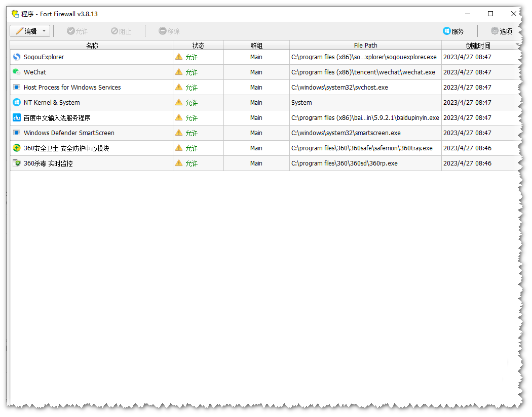
Task: Click warning icon in NT Kernel row
Action: 179,102
